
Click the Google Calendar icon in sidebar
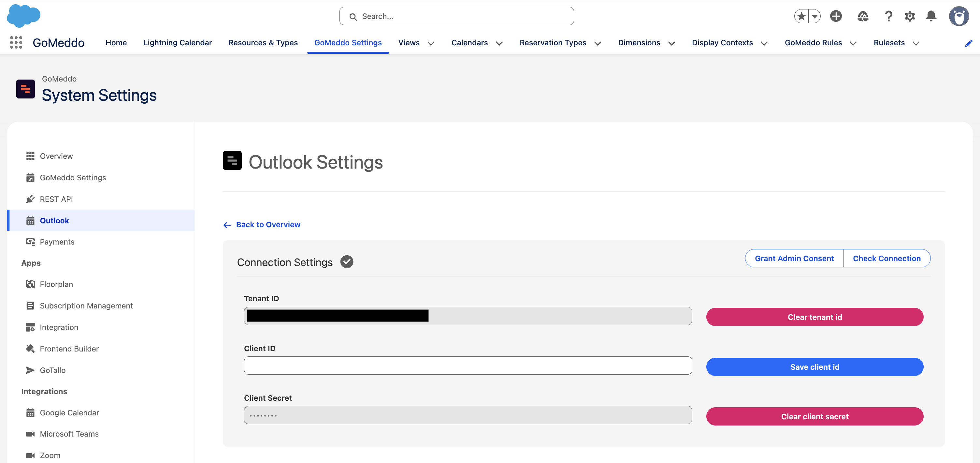30,413
